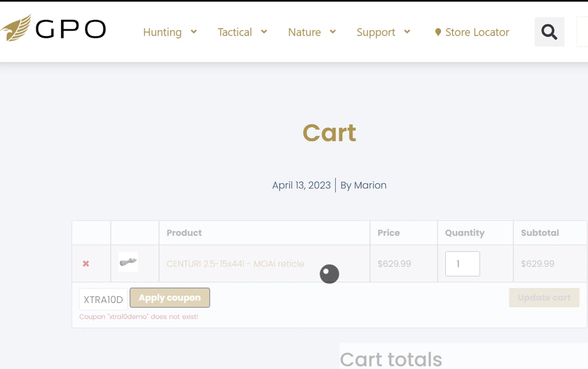Focus the quantity input box
The width and height of the screenshot is (588, 369).
pyautogui.click(x=463, y=264)
